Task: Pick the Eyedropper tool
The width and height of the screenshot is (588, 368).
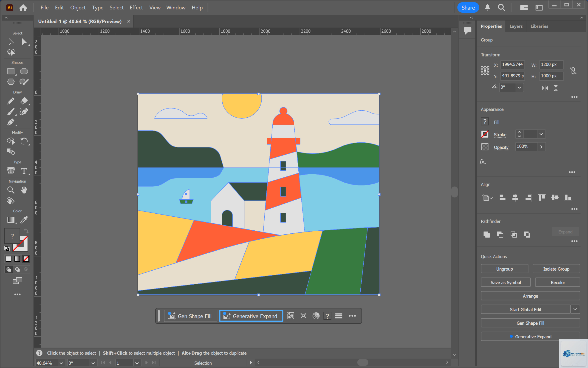Action: click(x=24, y=220)
